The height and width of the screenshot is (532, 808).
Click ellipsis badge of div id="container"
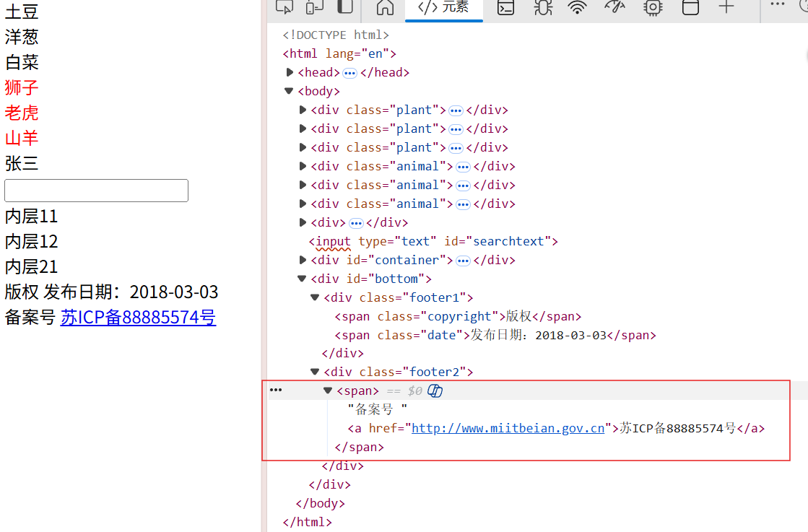click(464, 261)
